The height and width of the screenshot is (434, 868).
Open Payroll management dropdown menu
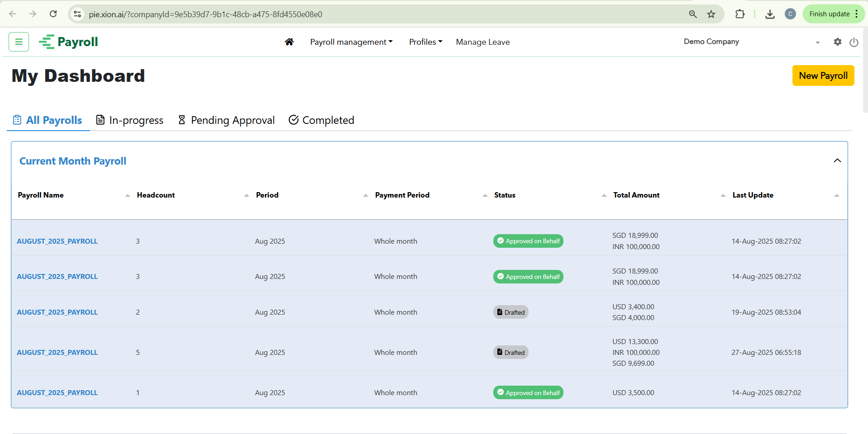[351, 42]
